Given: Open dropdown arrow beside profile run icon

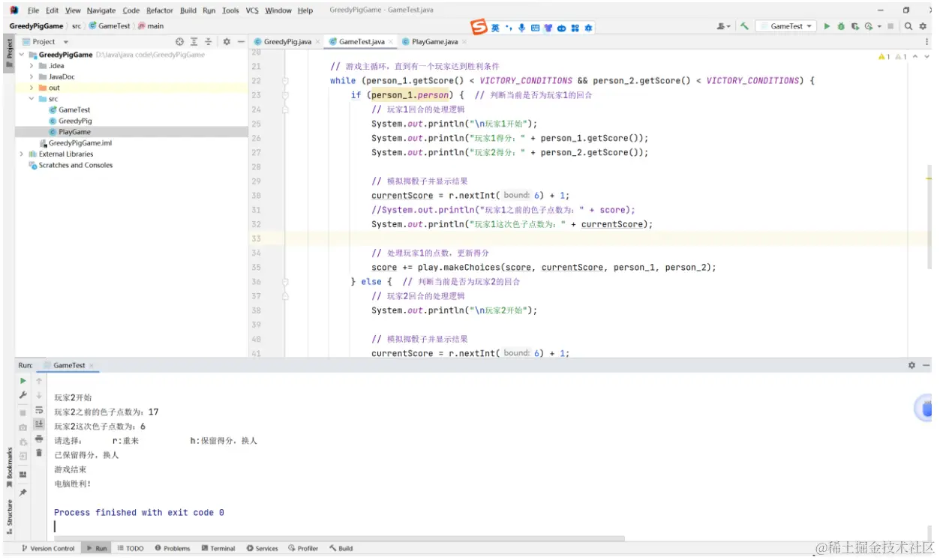Looking at the screenshot, I should [x=878, y=26].
